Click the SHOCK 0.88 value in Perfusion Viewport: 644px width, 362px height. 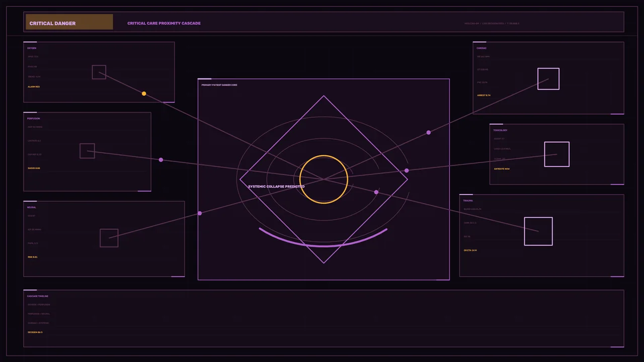34,168
